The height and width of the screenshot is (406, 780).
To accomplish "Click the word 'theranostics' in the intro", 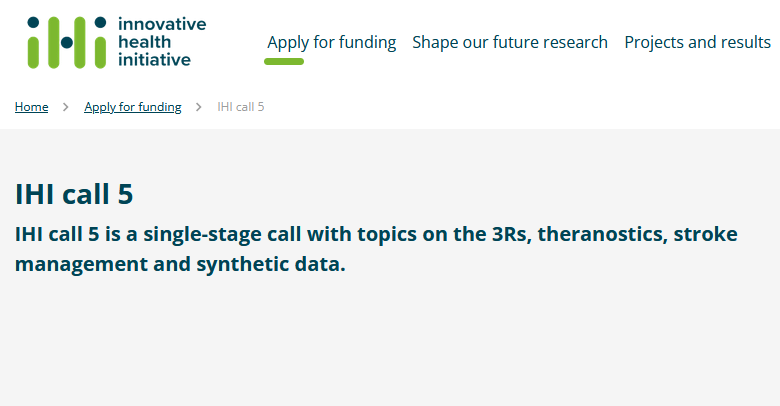I will [x=602, y=234].
